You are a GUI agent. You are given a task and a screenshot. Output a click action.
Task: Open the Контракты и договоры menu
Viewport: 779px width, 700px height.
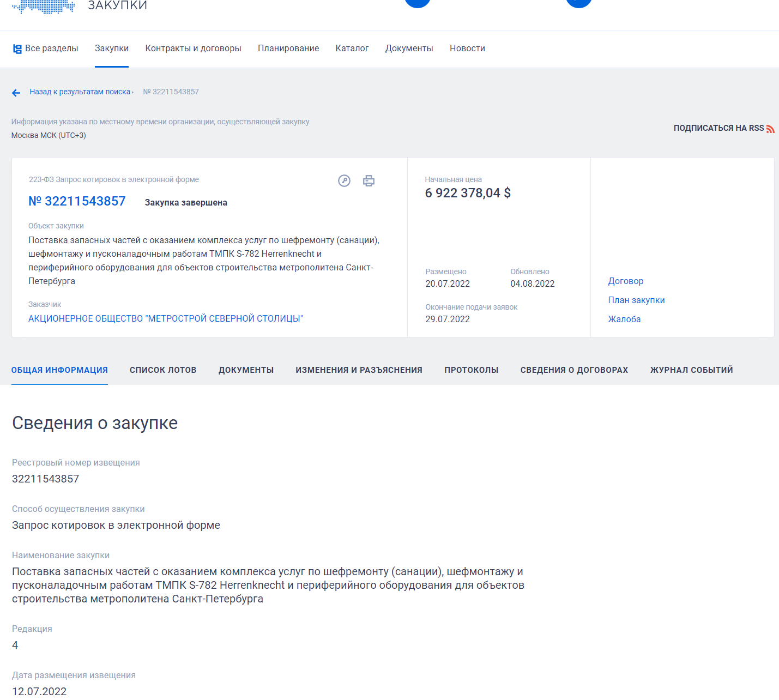click(193, 49)
